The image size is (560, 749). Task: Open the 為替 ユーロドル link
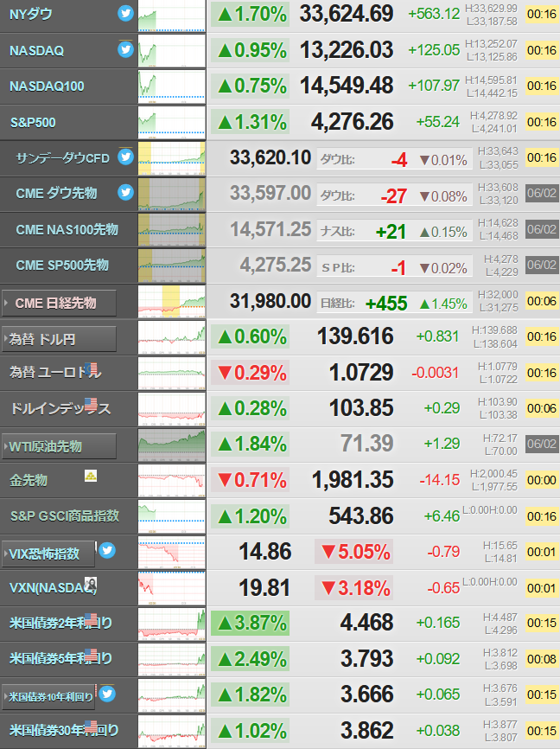[x=55, y=372]
